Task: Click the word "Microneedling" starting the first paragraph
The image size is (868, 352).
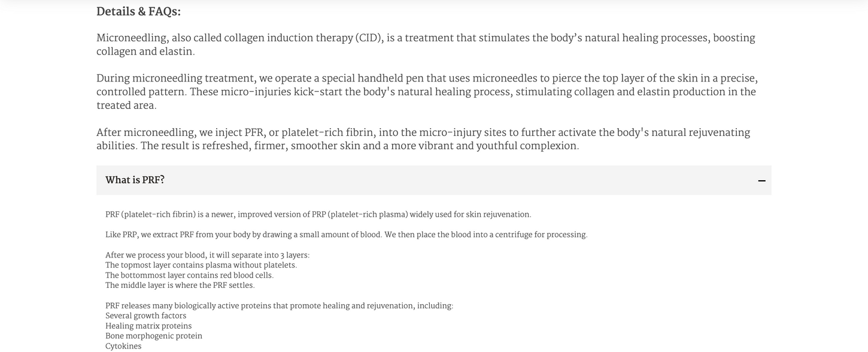Action: tap(131, 38)
